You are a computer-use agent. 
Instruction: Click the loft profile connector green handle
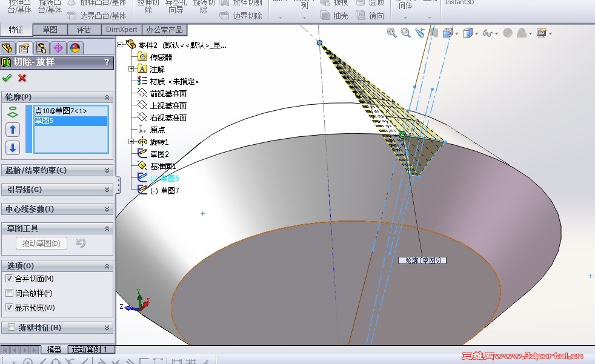(x=402, y=134)
